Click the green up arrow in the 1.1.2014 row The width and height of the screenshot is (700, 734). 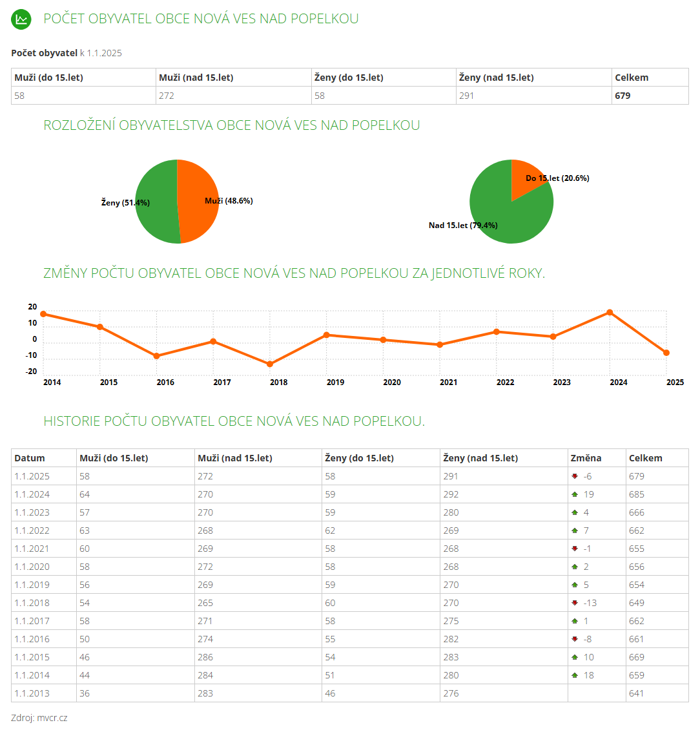[574, 675]
